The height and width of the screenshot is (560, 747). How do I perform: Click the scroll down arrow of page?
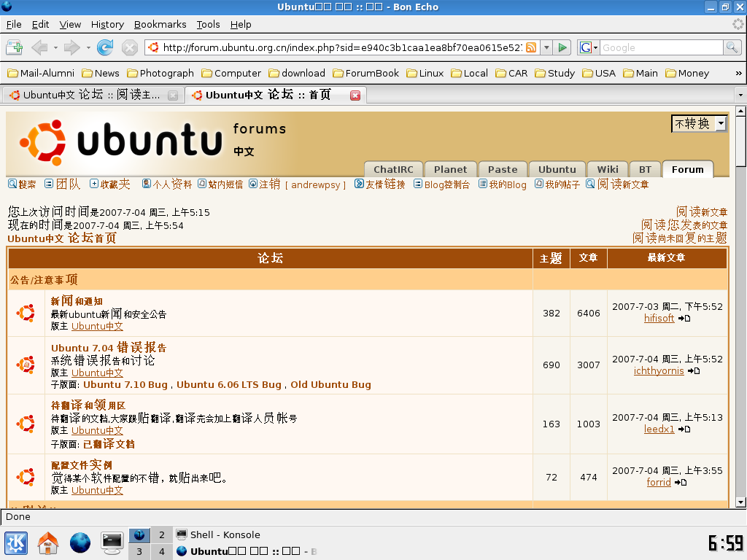tap(740, 502)
